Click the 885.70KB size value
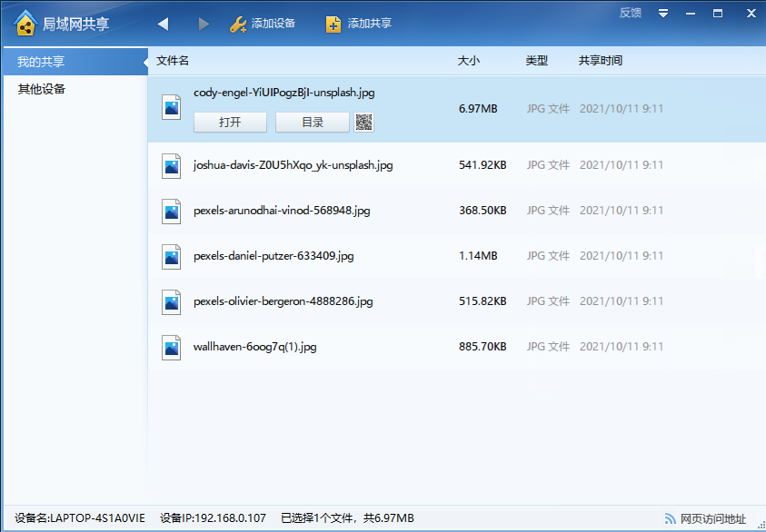766x532 pixels. pyautogui.click(x=482, y=347)
